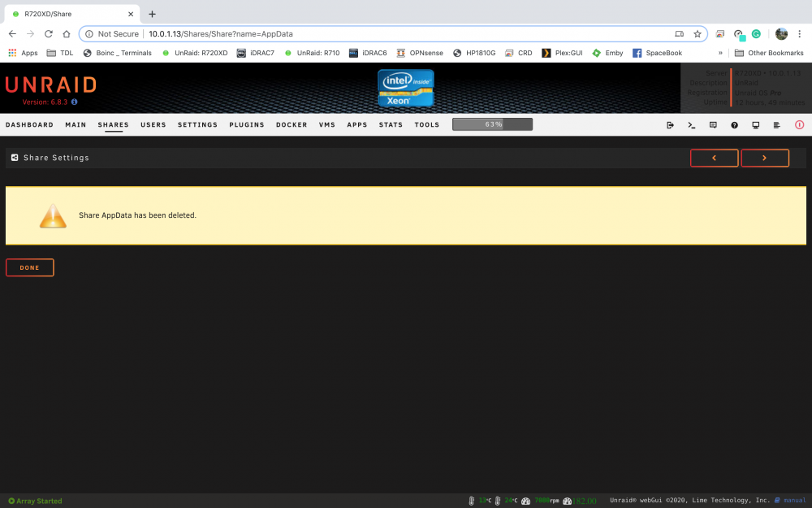This screenshot has width=812, height=508.
Task: Click the 24°C temperature icon
Action: click(497, 501)
